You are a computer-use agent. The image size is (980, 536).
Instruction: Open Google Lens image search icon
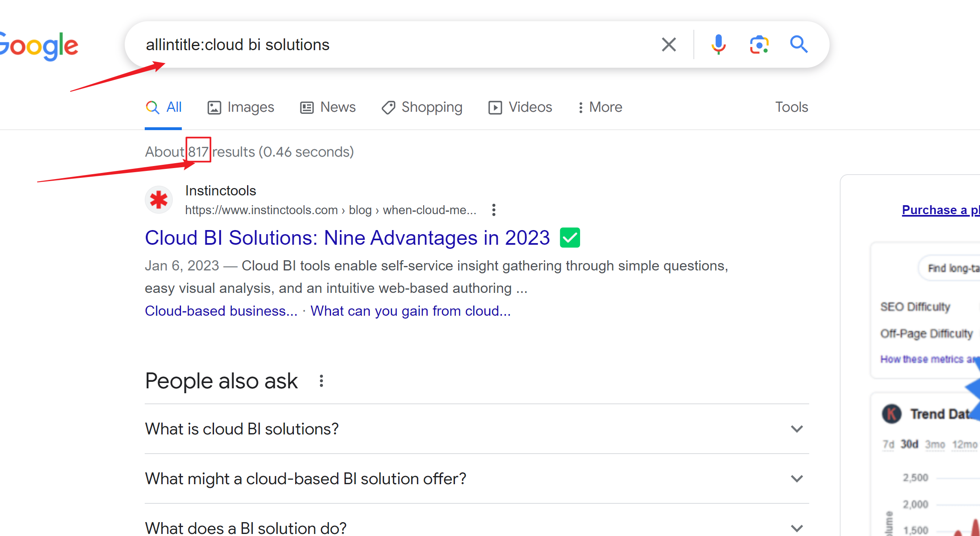coord(759,44)
